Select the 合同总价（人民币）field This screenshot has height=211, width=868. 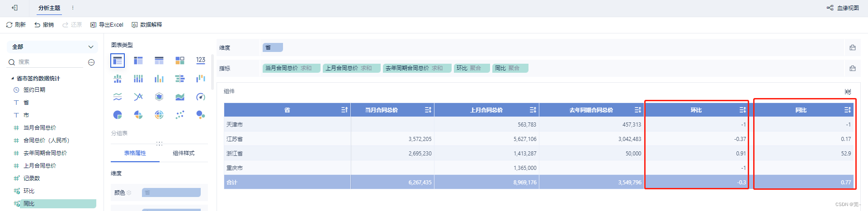tap(47, 141)
